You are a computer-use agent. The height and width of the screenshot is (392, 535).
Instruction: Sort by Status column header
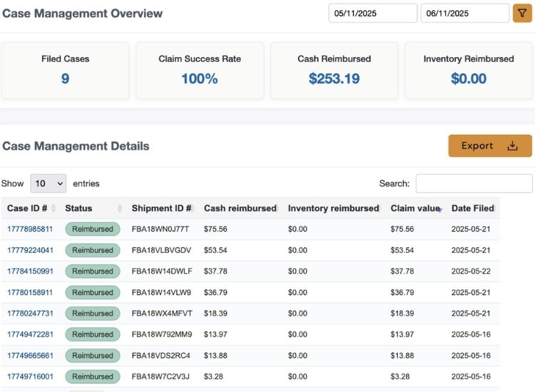(x=93, y=208)
